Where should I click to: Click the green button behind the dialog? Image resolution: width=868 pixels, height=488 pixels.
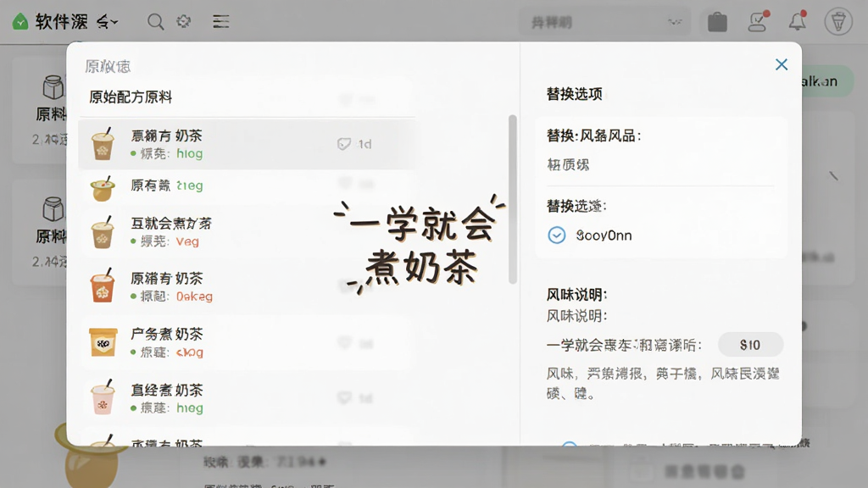827,81
